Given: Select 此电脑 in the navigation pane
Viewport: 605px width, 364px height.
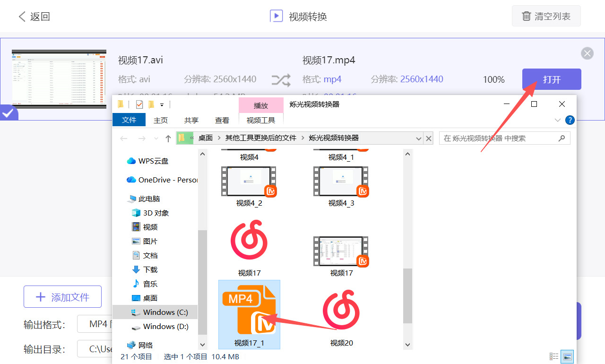Looking at the screenshot, I should [144, 199].
